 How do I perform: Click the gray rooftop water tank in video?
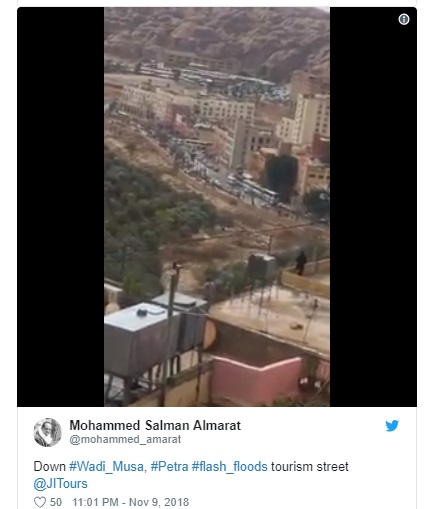tap(138, 338)
